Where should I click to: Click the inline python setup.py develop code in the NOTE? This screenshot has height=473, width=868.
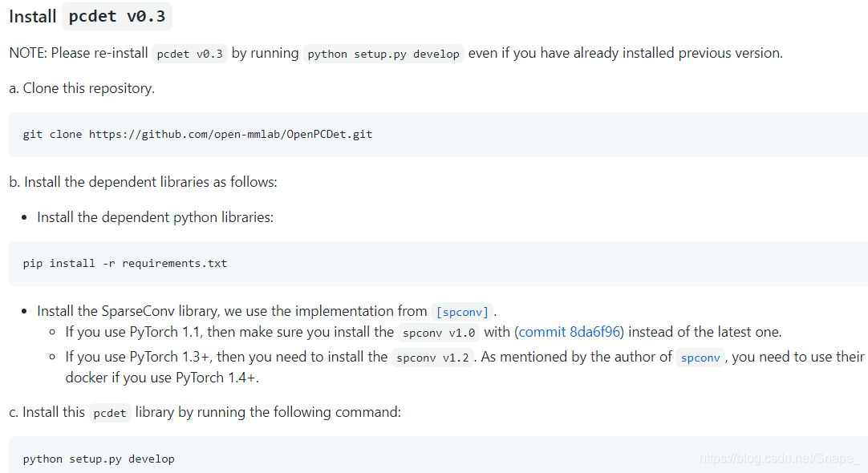383,54
